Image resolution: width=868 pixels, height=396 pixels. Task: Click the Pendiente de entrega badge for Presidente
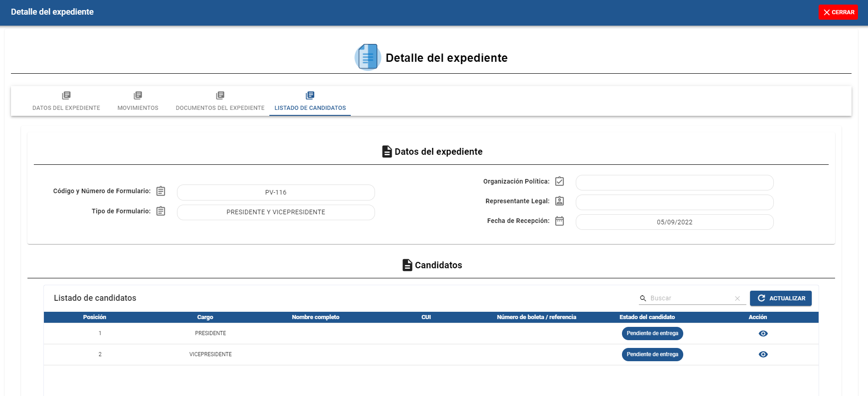pos(652,334)
